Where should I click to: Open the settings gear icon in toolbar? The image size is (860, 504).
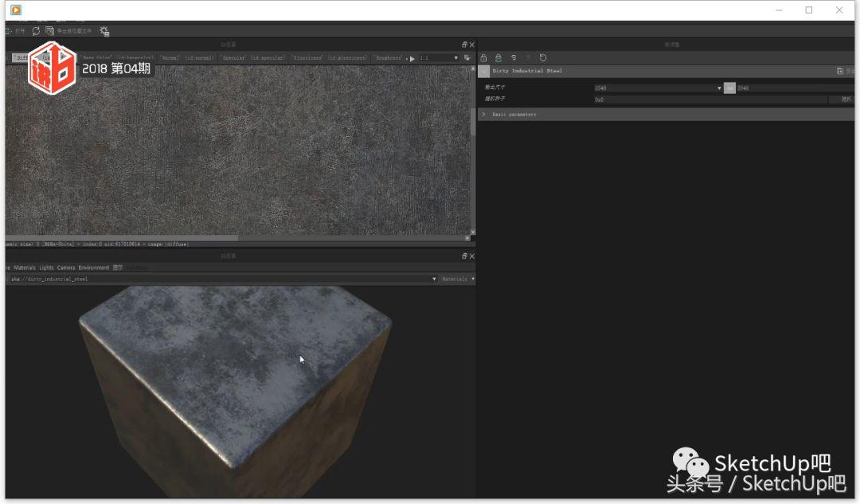(x=104, y=31)
